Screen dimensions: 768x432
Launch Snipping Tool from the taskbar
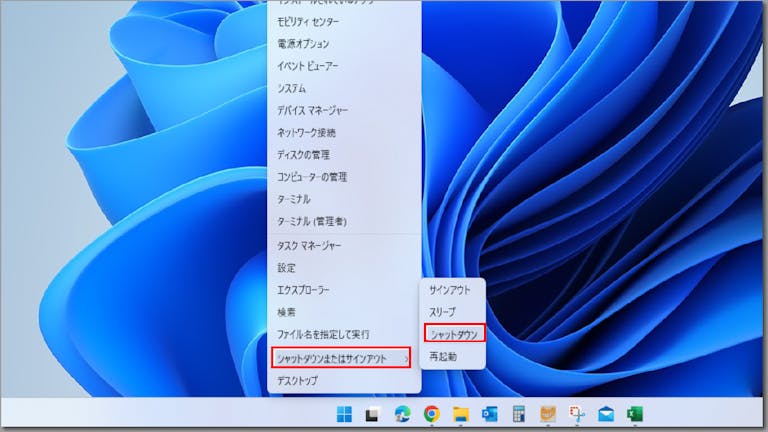(x=577, y=414)
